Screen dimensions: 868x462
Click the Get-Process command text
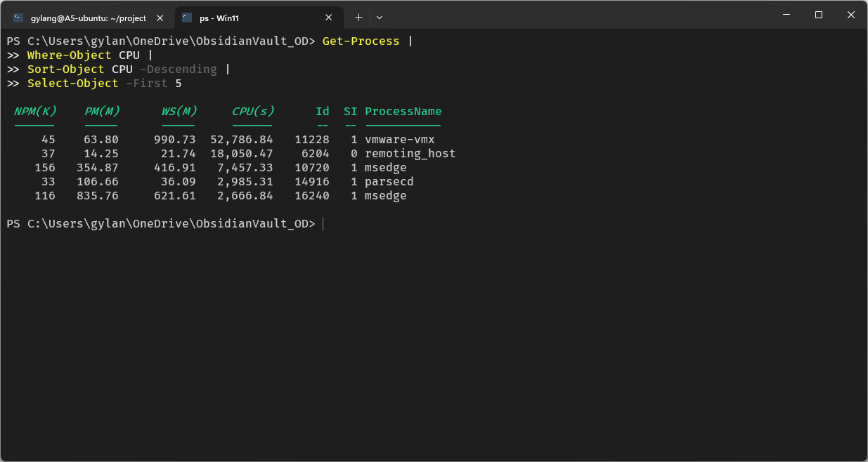361,41
